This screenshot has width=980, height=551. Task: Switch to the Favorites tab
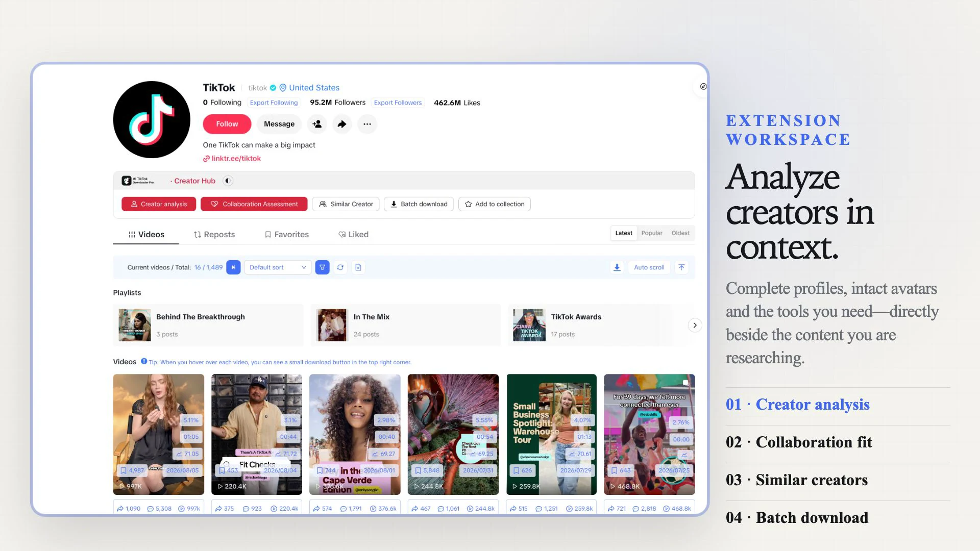coord(286,235)
